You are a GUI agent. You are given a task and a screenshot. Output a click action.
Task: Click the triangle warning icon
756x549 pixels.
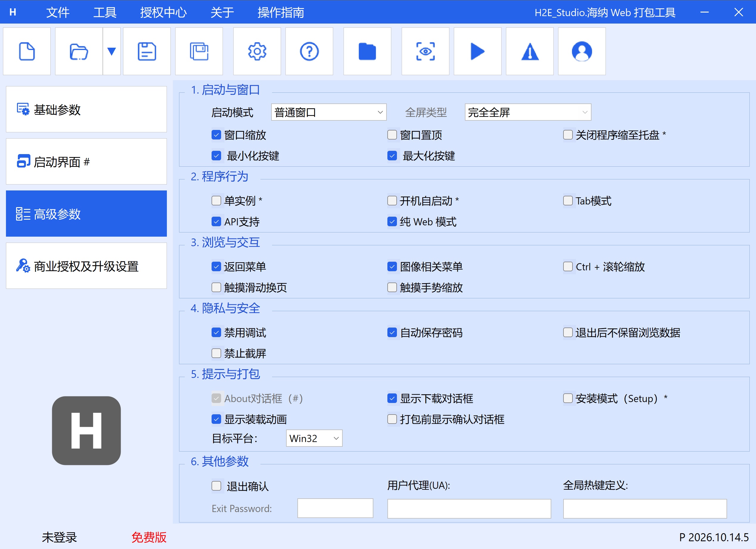click(x=530, y=51)
